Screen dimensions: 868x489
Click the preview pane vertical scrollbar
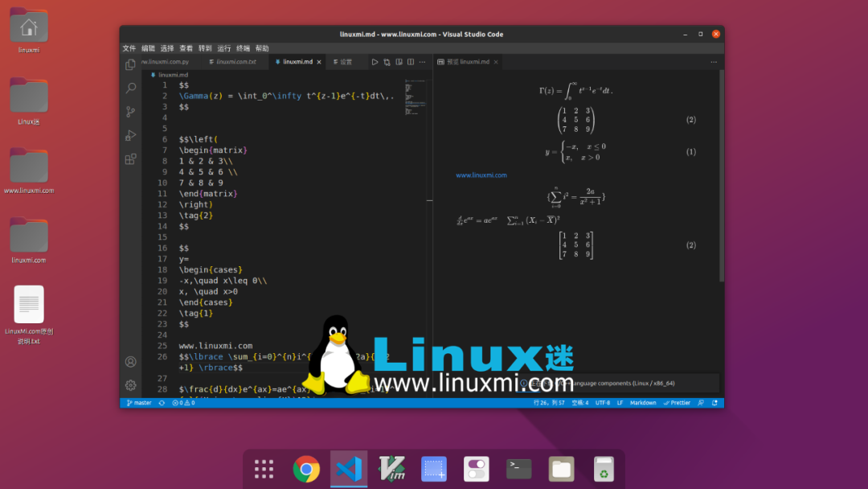pyautogui.click(x=721, y=177)
